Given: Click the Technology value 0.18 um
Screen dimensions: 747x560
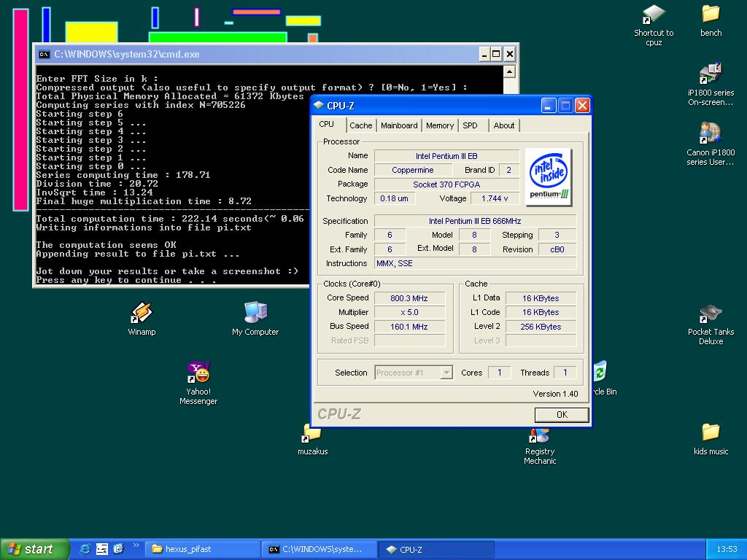Looking at the screenshot, I should point(395,198).
